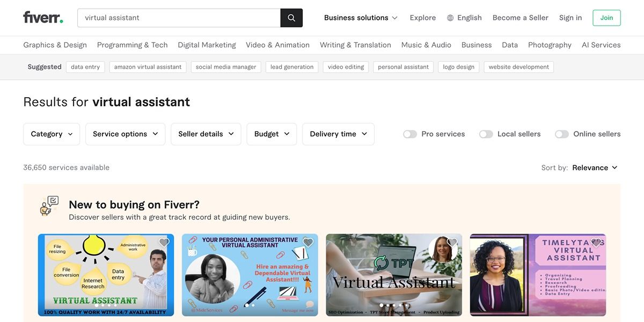Click the Join button
The width and height of the screenshot is (644, 322).
(x=606, y=18)
